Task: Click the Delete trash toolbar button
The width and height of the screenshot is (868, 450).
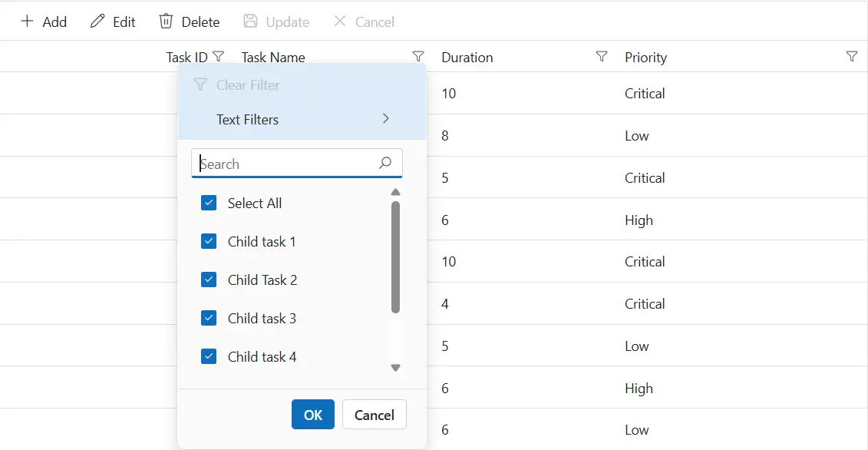Action: 190,22
